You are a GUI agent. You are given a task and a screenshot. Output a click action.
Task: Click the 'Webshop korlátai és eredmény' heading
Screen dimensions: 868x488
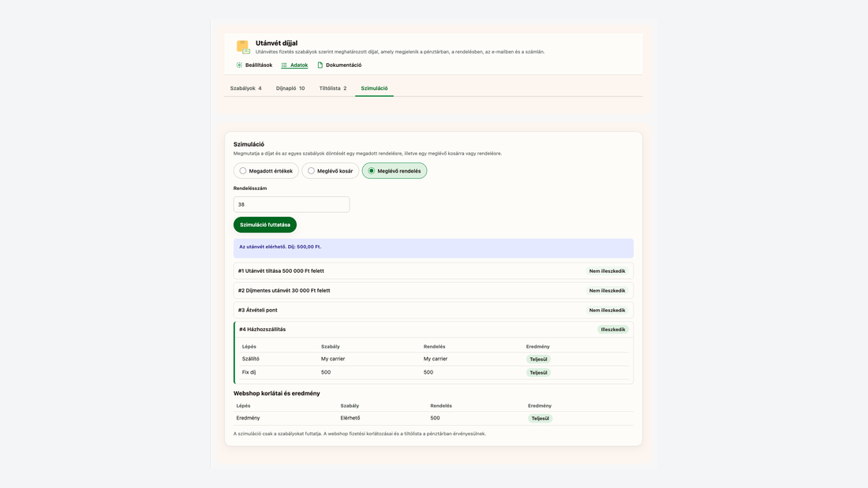point(277,393)
